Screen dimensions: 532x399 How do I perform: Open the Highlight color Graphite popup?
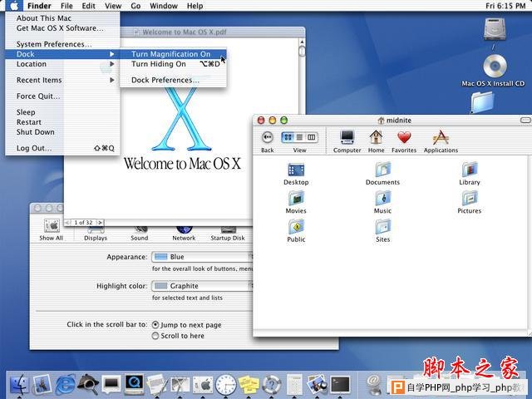[203, 286]
